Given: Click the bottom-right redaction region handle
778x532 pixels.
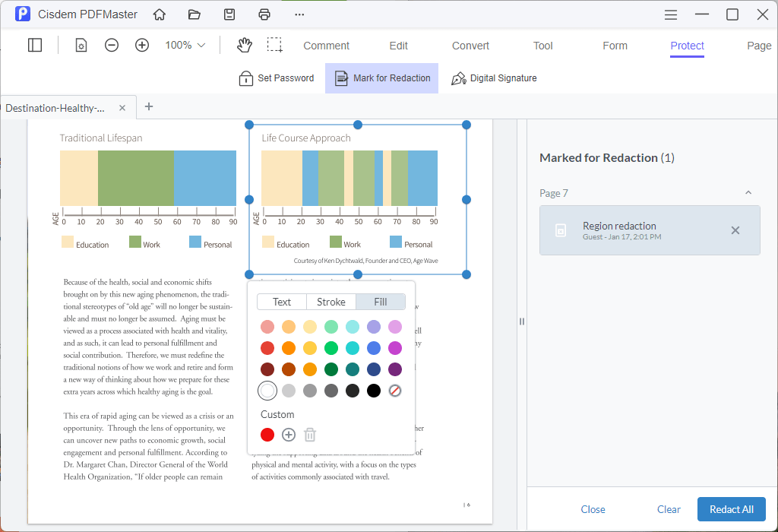Looking at the screenshot, I should 466,274.
